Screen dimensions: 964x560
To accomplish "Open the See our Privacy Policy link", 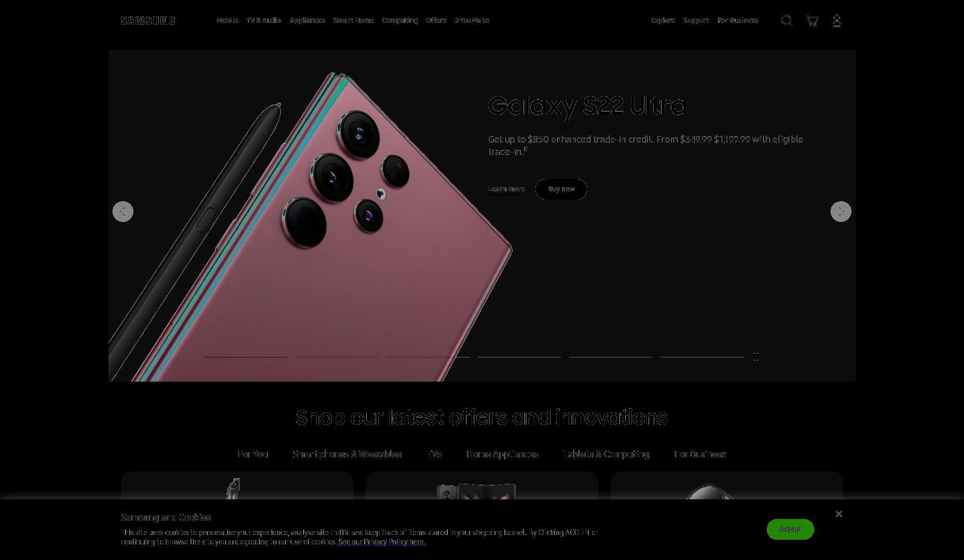I will (381, 542).
